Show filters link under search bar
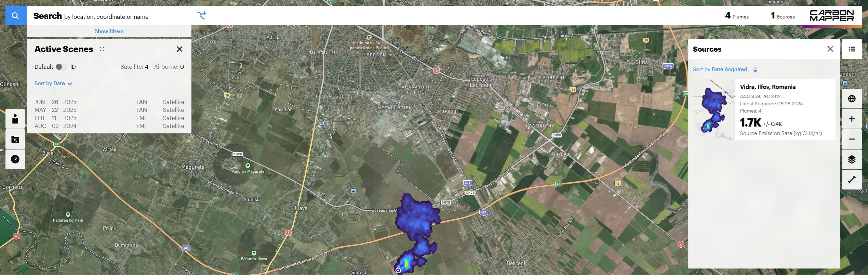 pos(109,31)
